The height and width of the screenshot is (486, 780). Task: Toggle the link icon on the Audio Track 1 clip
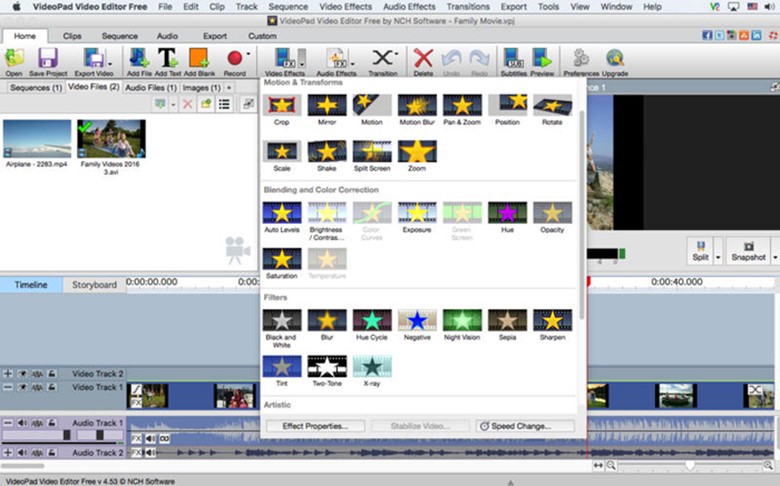click(x=164, y=439)
